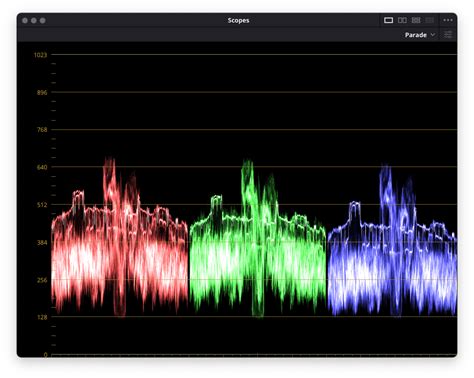Switch to dual scope view layout
The height and width of the screenshot is (378, 474).
402,20
